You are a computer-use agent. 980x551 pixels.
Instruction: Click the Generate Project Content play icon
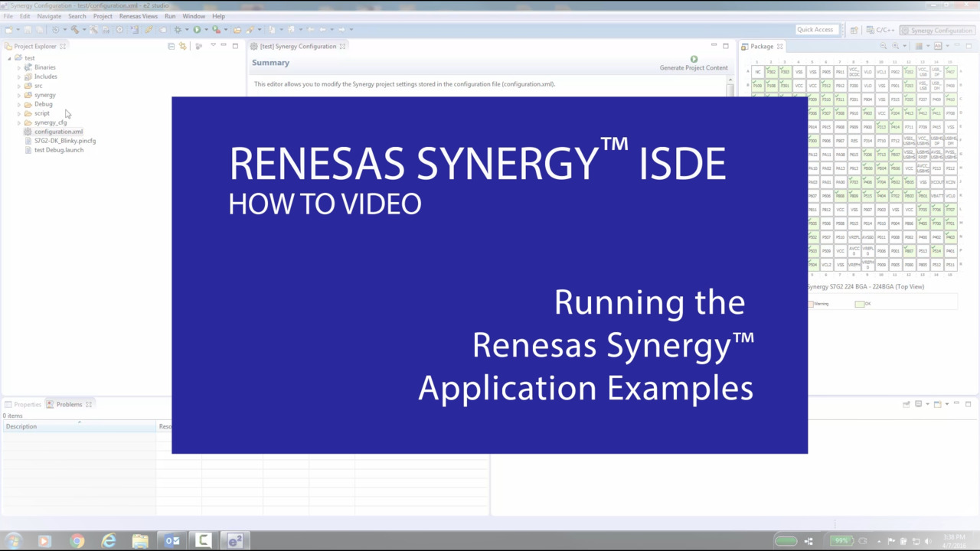694,59
